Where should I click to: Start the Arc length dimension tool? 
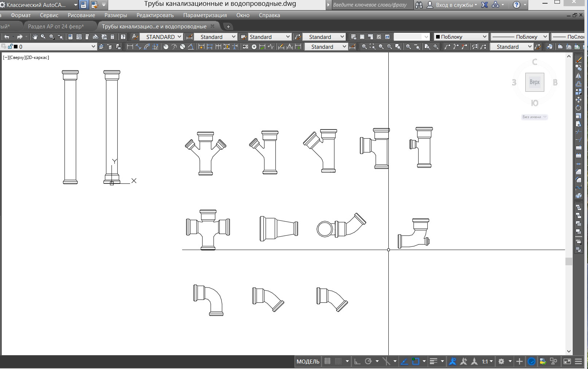147,47
